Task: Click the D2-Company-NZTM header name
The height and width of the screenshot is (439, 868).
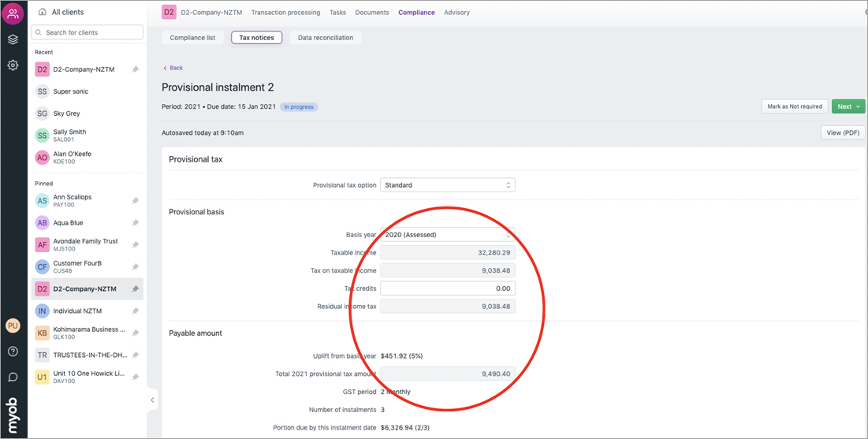Action: coord(211,12)
